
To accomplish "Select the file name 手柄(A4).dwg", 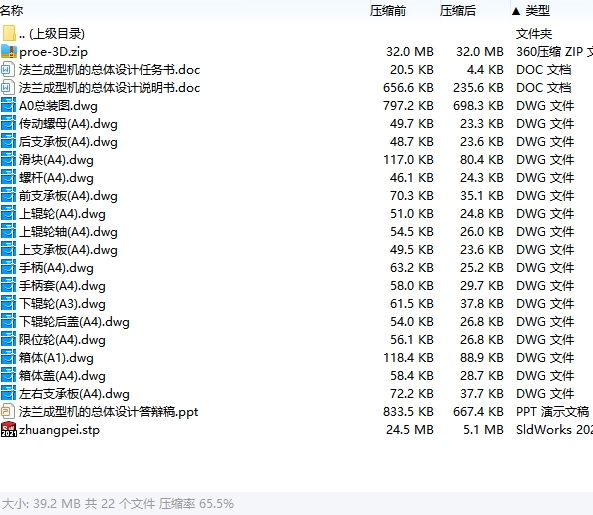I will tap(56, 268).
